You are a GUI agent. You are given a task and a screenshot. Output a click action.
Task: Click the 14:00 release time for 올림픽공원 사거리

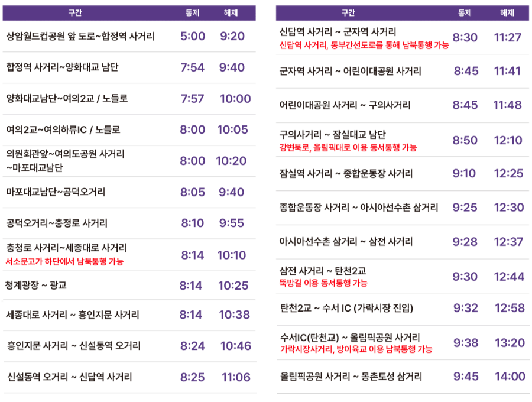[x=510, y=377]
